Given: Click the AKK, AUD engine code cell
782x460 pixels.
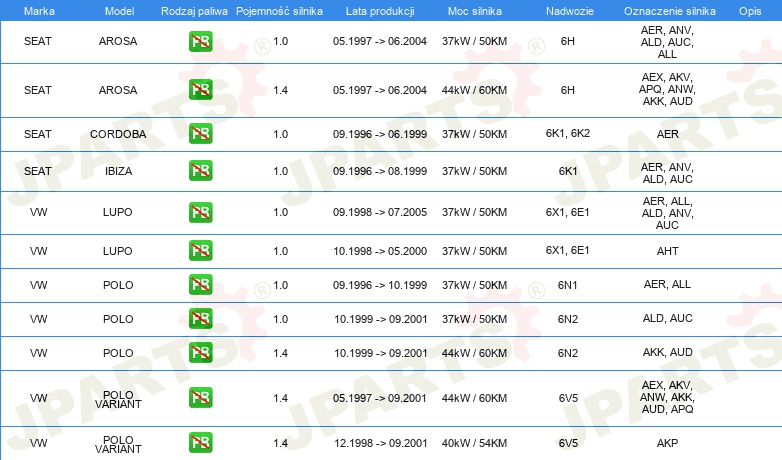Looking at the screenshot, I should click(667, 352).
